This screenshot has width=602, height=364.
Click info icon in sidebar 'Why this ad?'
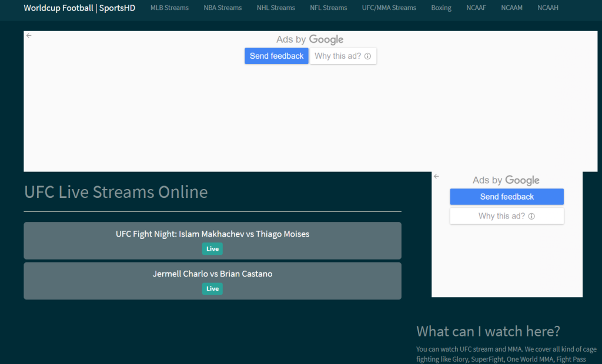coord(531,216)
